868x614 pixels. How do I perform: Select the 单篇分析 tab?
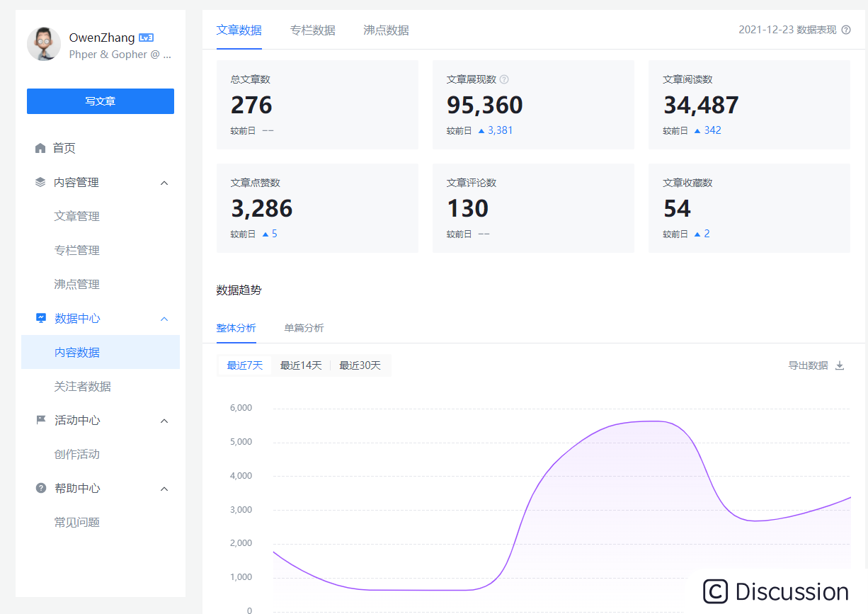click(304, 328)
